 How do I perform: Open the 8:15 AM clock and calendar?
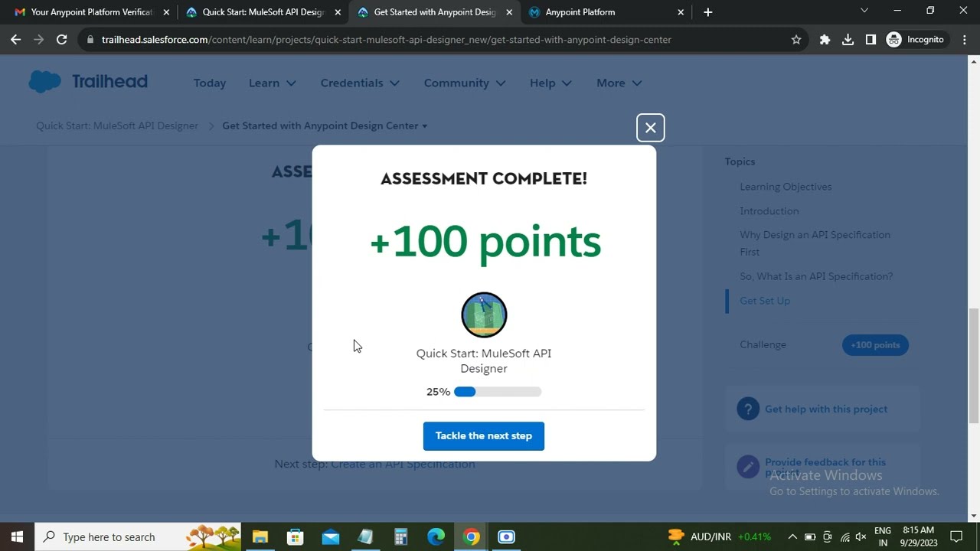click(x=918, y=536)
